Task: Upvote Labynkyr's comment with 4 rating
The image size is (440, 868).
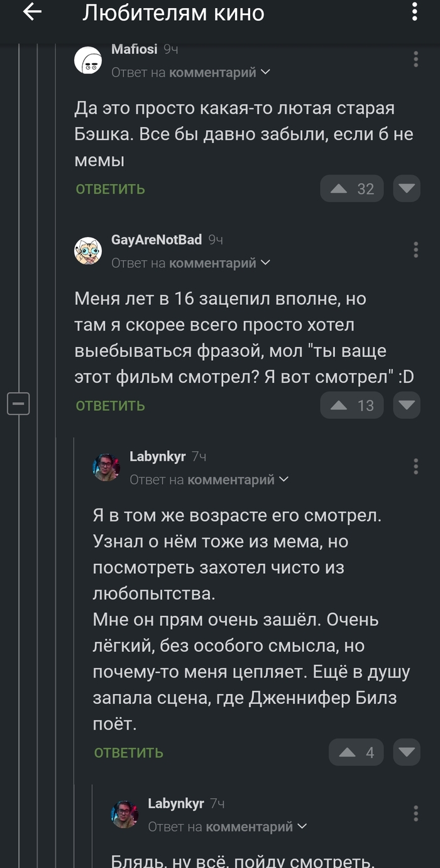Action: click(x=347, y=752)
